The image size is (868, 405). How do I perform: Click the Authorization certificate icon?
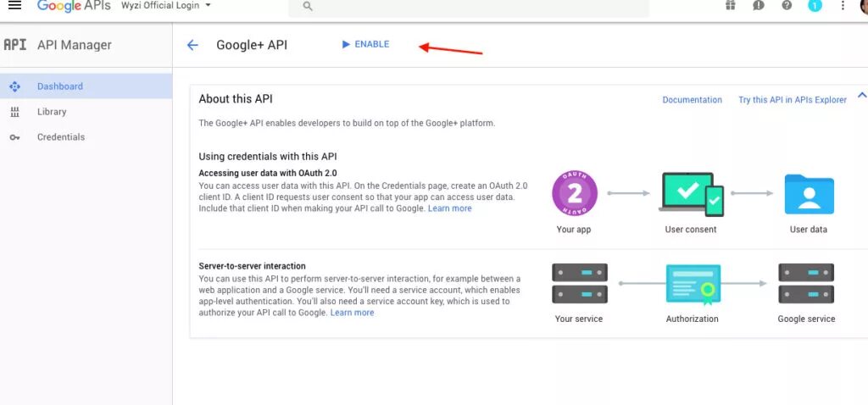(x=693, y=285)
